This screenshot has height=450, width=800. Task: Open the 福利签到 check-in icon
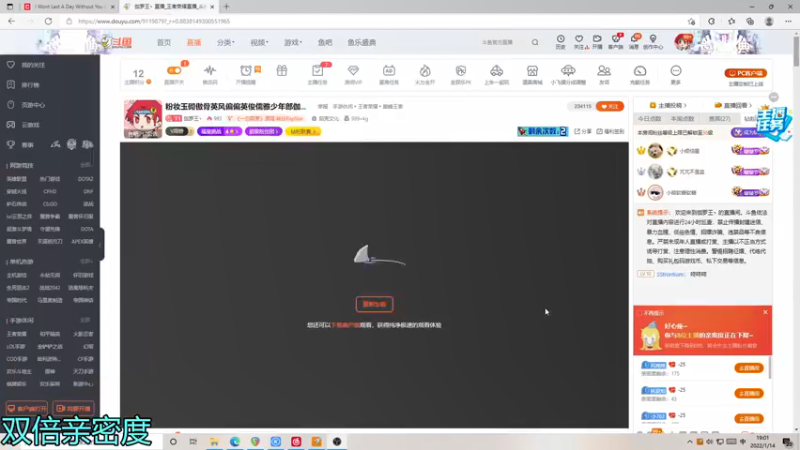click(x=610, y=132)
